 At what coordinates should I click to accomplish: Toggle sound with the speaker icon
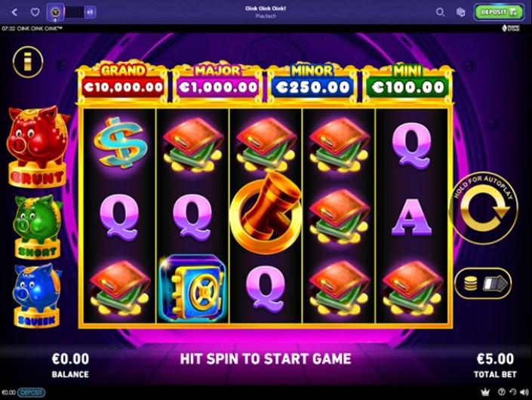coord(525,392)
